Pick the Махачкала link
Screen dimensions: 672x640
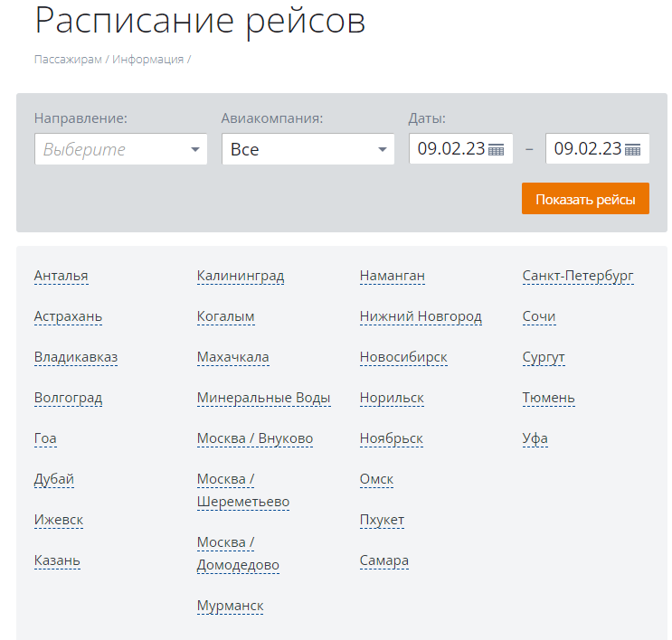pos(233,357)
